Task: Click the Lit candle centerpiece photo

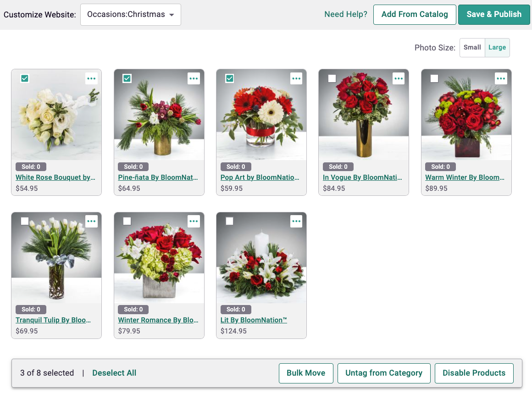Action: [261, 258]
